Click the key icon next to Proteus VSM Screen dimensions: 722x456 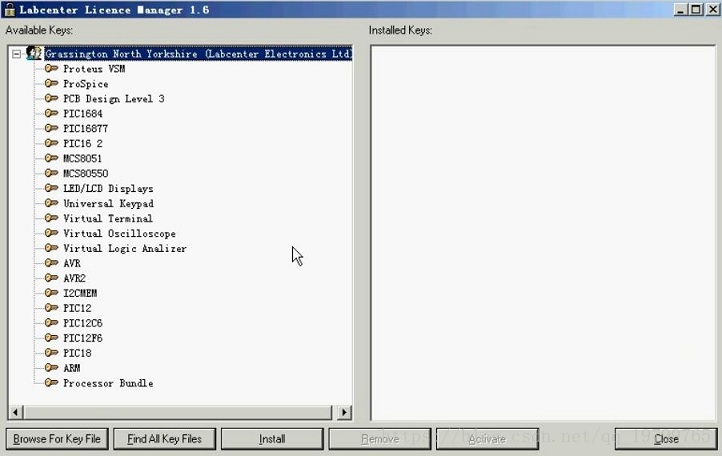pyautogui.click(x=52, y=69)
